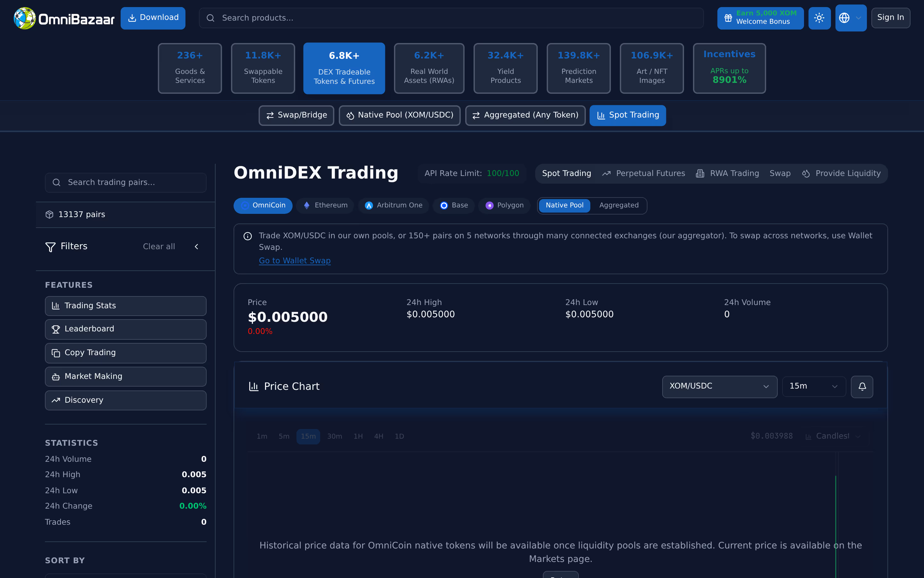Open the Prediction Markets card

(578, 68)
